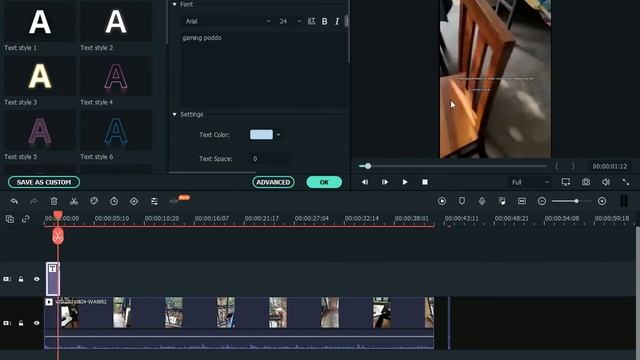This screenshot has height=360, width=640.
Task: Open the ADVANCED text editor
Action: (273, 182)
